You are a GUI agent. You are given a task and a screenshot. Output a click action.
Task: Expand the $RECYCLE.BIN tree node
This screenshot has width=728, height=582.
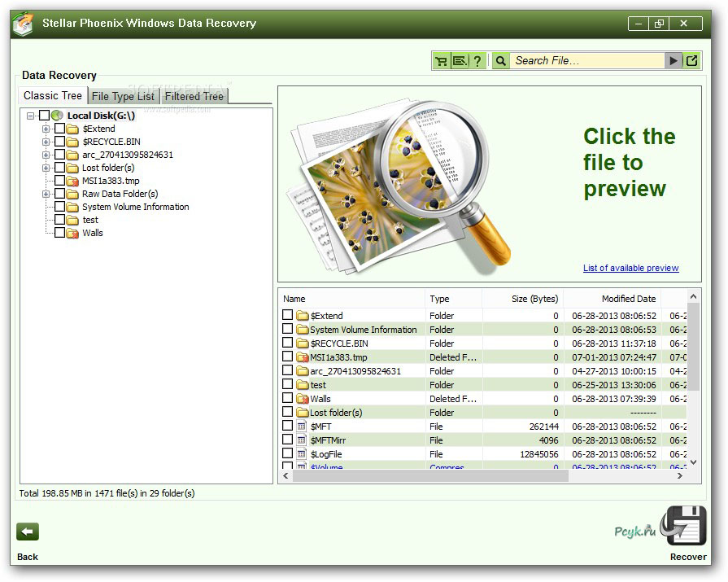click(46, 142)
